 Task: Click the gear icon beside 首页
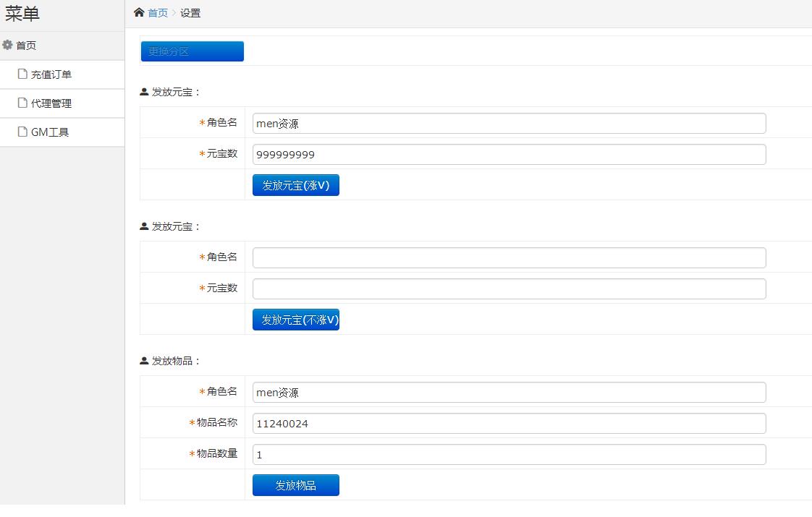tap(8, 45)
